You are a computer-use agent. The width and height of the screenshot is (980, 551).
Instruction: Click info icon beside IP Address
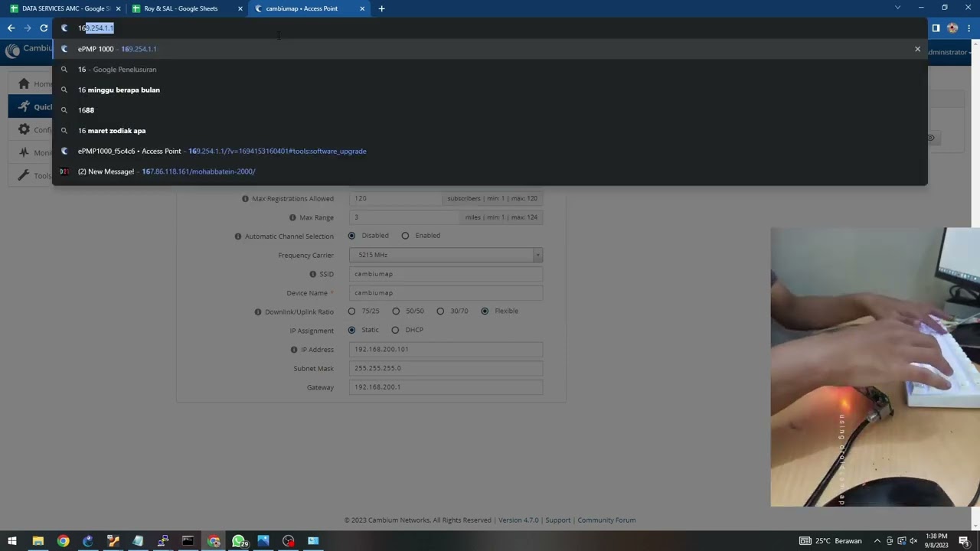293,350
